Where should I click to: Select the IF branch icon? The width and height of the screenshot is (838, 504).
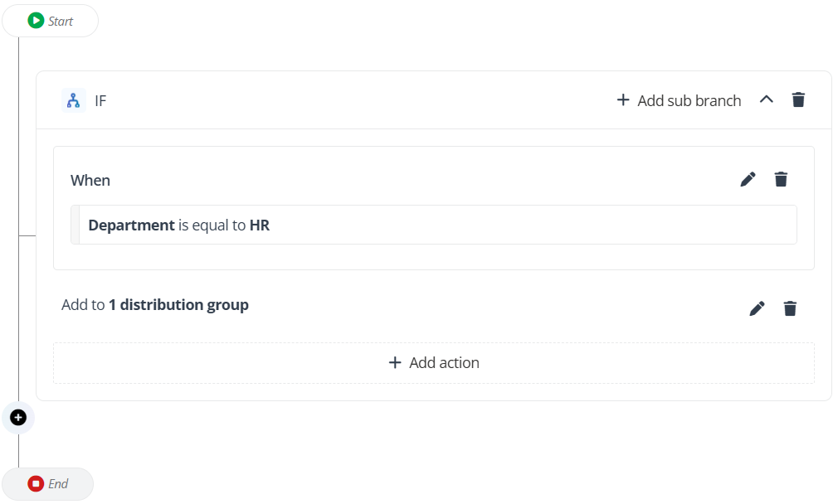(x=73, y=99)
